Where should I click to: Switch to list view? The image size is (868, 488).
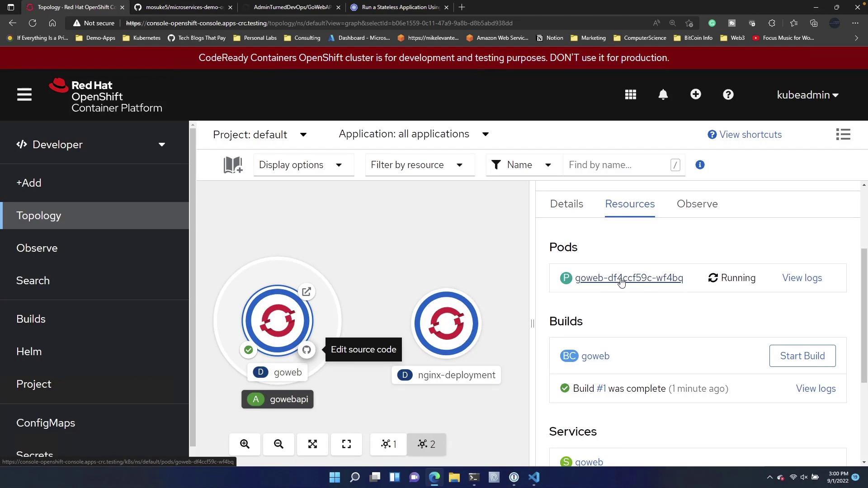tap(843, 135)
